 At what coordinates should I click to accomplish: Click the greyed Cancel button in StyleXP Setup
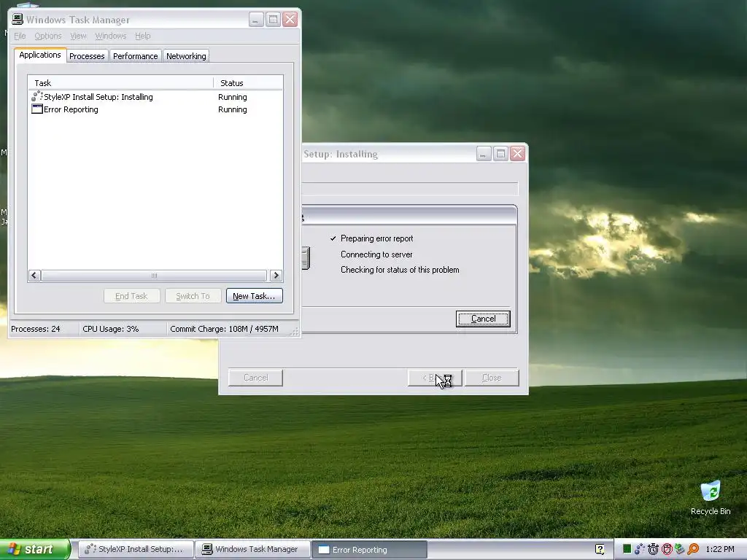click(255, 378)
